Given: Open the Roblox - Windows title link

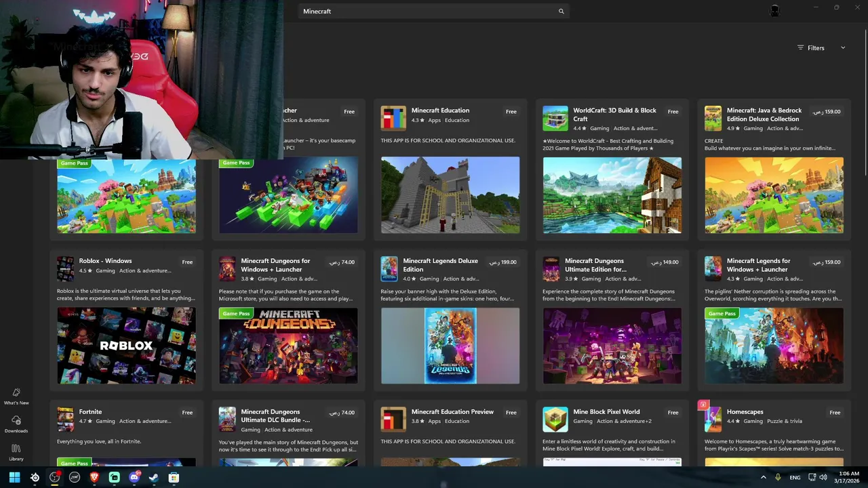Looking at the screenshot, I should [x=105, y=261].
